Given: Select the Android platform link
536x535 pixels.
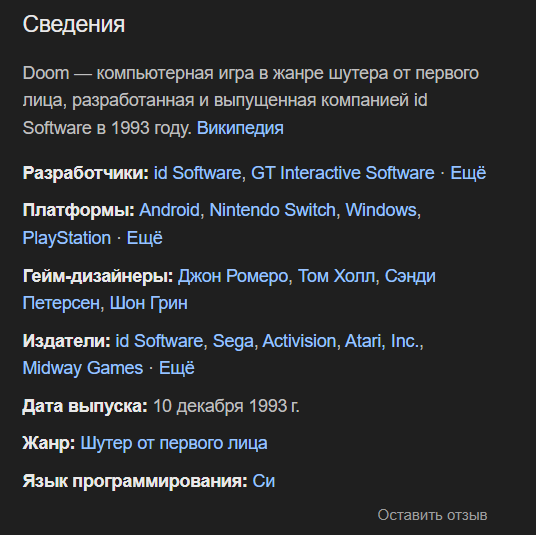Looking at the screenshot, I should [169, 210].
